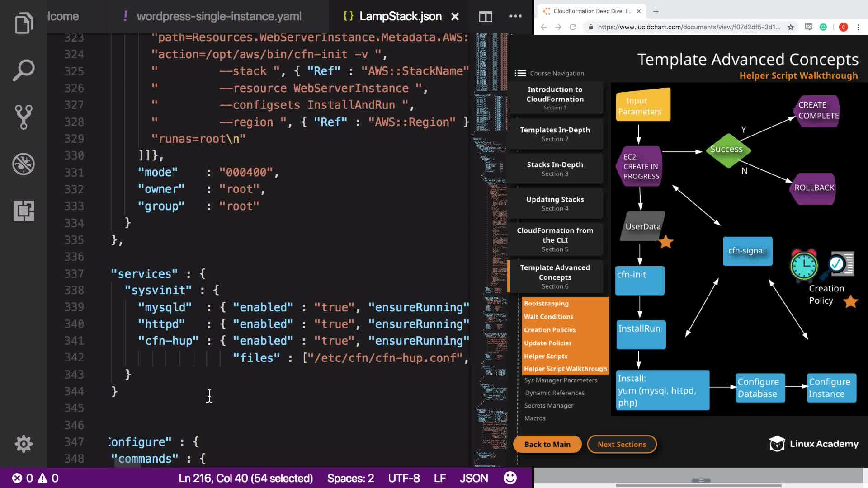Open the Spaces: 2 indentation selector
The height and width of the screenshot is (488, 868).
point(350,478)
